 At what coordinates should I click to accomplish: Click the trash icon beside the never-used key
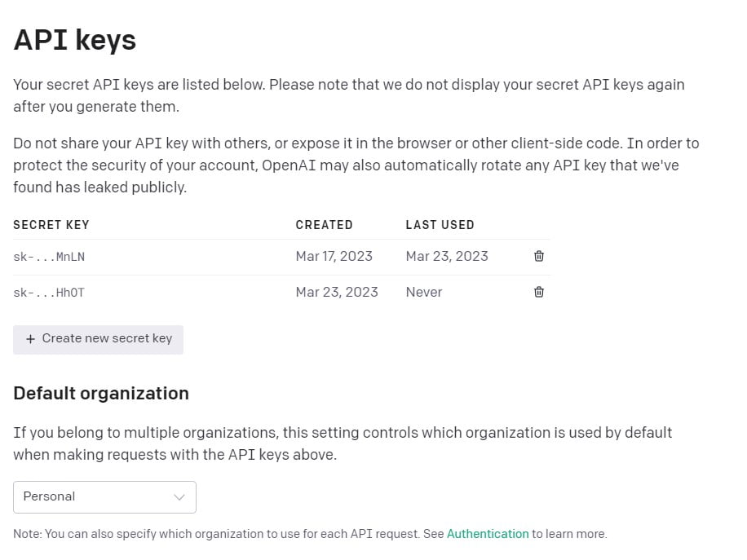(x=538, y=292)
